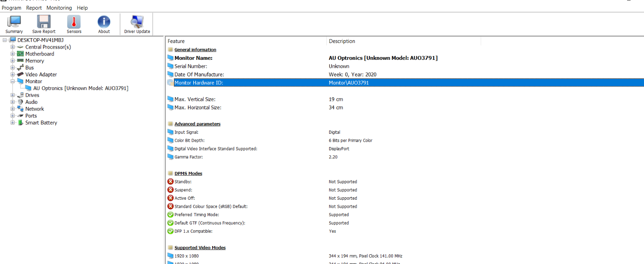Select the Smart Battery tree icon
644x264 pixels.
click(x=21, y=123)
